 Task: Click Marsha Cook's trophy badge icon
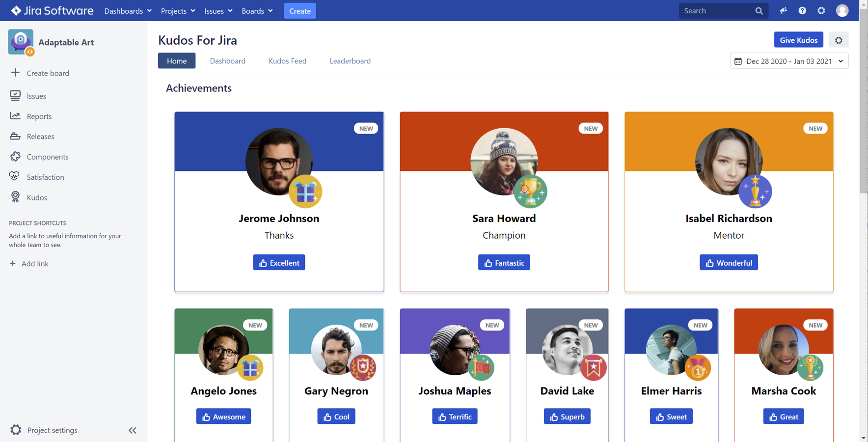click(x=810, y=367)
